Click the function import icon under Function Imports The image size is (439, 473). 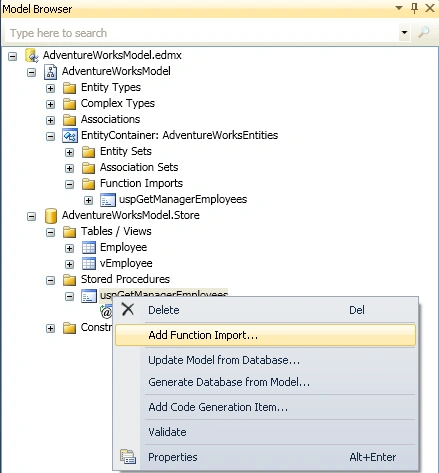click(x=108, y=200)
